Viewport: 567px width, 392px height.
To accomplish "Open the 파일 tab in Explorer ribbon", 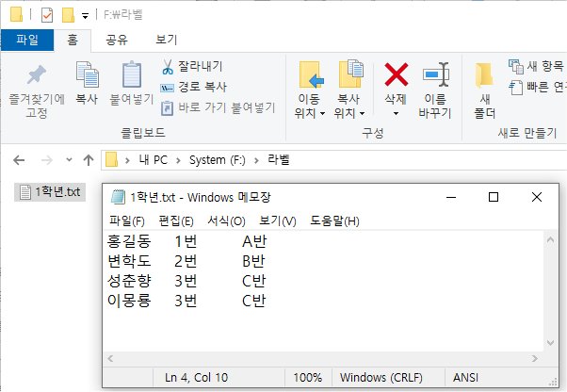I will tap(27, 40).
